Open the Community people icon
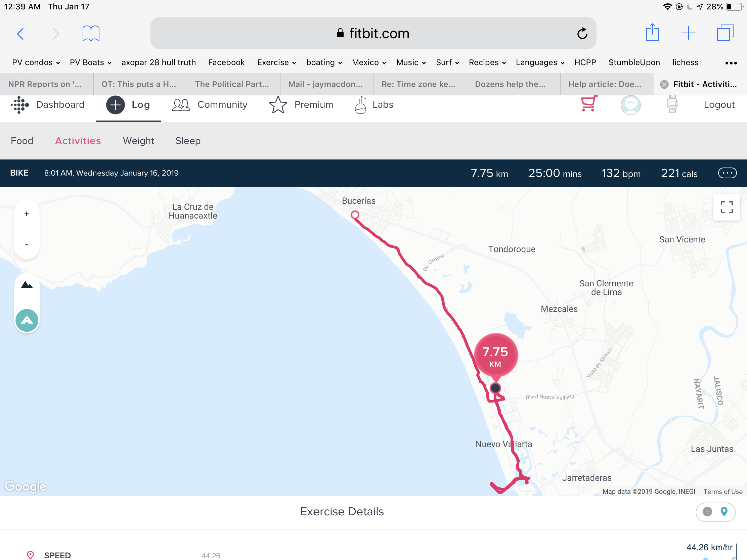This screenshot has height=560, width=747. tap(181, 105)
